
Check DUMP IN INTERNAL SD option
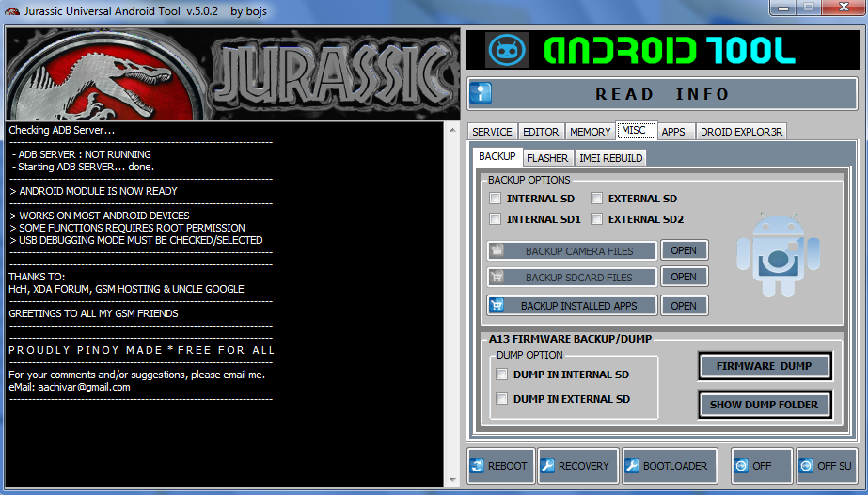(502, 375)
